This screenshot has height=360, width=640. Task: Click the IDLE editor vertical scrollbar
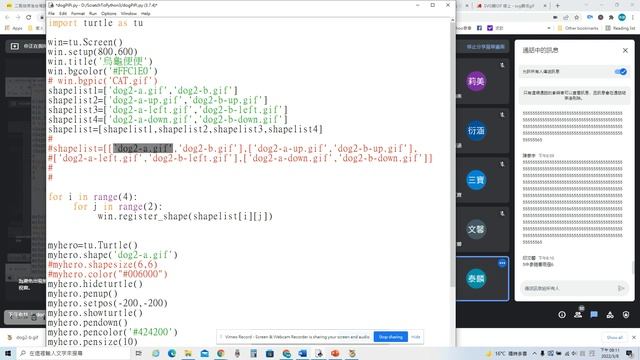point(452,155)
